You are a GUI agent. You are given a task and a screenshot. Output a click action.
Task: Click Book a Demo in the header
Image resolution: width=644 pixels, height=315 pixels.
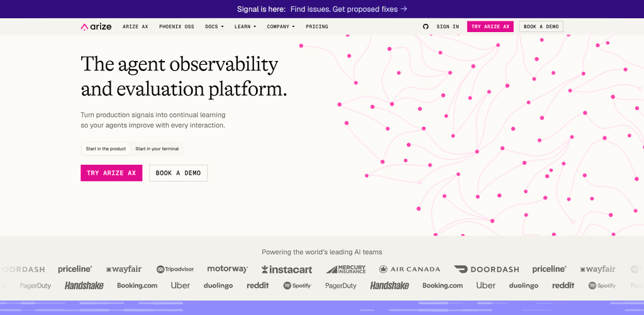[x=541, y=26]
